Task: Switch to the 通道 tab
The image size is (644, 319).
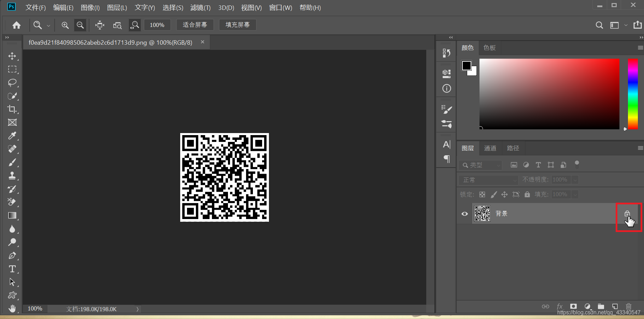Action: click(490, 148)
